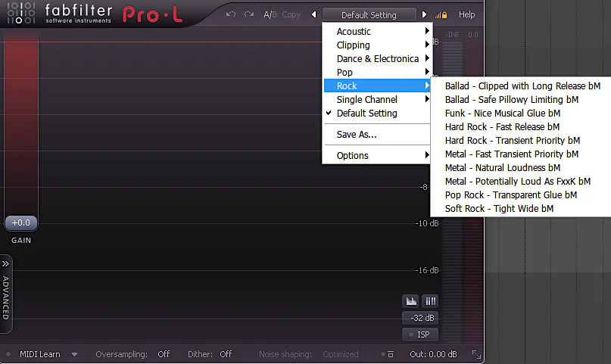The height and width of the screenshot is (364, 611).
Task: Expand the Pop preset submenu
Action: (x=377, y=72)
